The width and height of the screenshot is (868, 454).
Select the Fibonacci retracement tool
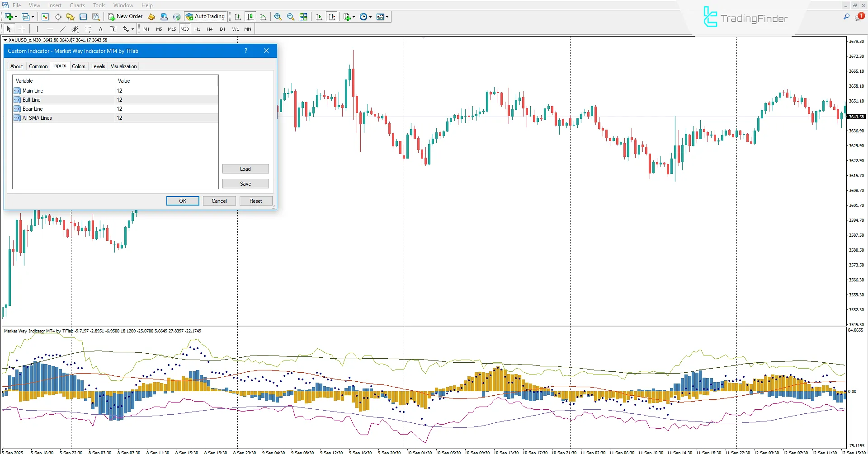[x=88, y=29]
